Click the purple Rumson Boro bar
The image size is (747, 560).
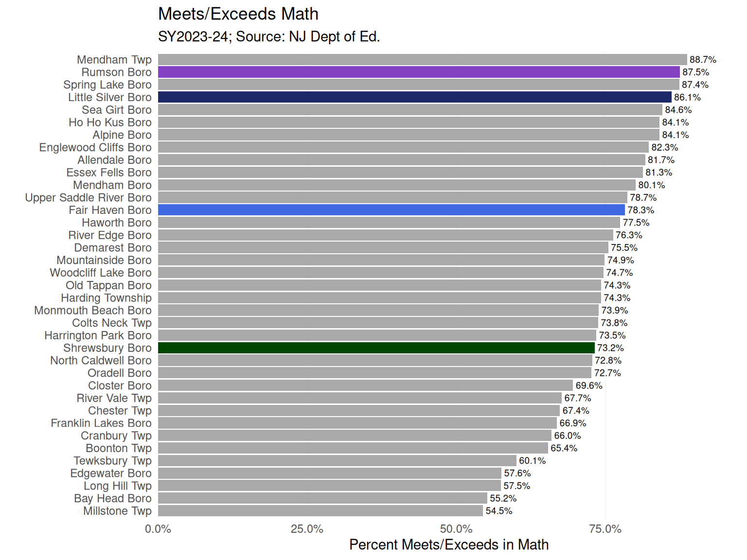pyautogui.click(x=419, y=72)
